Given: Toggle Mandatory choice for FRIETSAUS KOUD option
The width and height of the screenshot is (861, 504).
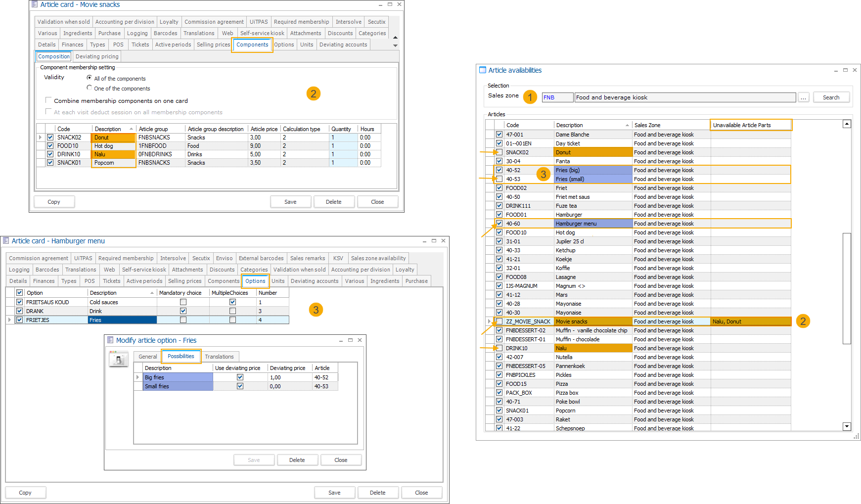Looking at the screenshot, I should [183, 302].
